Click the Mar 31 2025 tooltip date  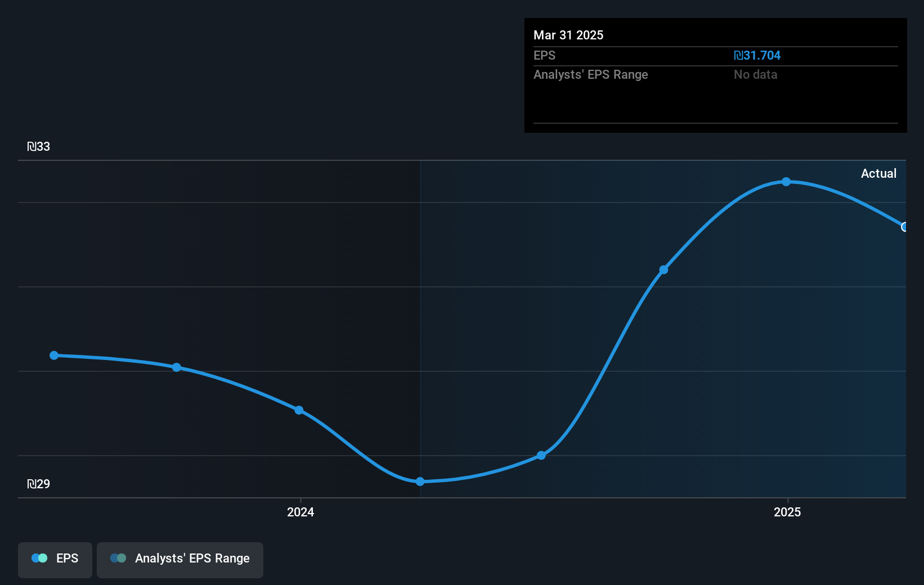(x=568, y=35)
